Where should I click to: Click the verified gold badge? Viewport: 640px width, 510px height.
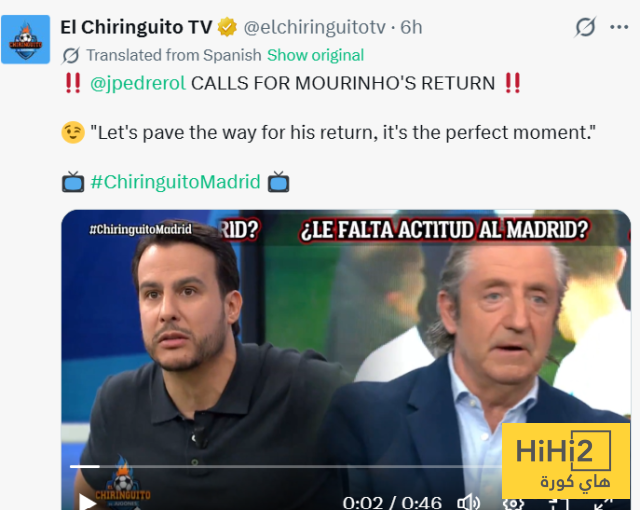[227, 27]
